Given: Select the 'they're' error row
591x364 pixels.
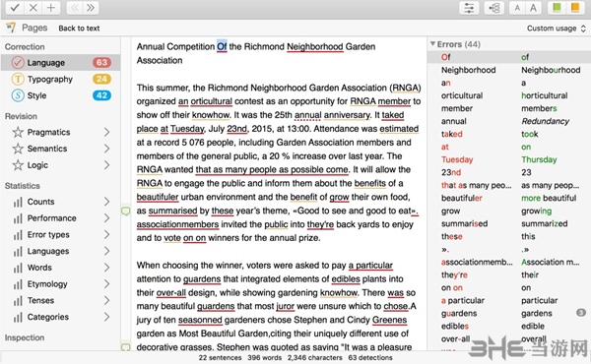Looking at the screenshot, I should point(509,274).
